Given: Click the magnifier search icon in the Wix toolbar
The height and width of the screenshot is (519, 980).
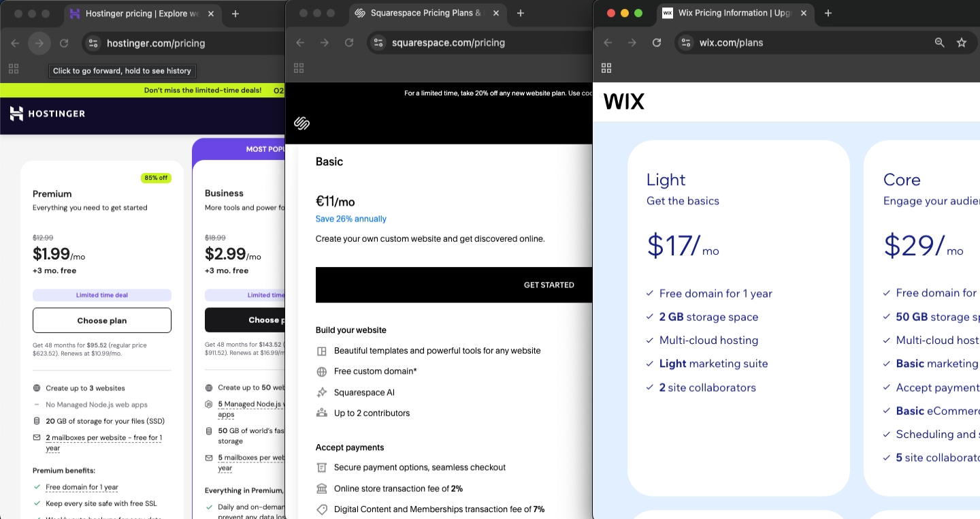Looking at the screenshot, I should pyautogui.click(x=939, y=42).
